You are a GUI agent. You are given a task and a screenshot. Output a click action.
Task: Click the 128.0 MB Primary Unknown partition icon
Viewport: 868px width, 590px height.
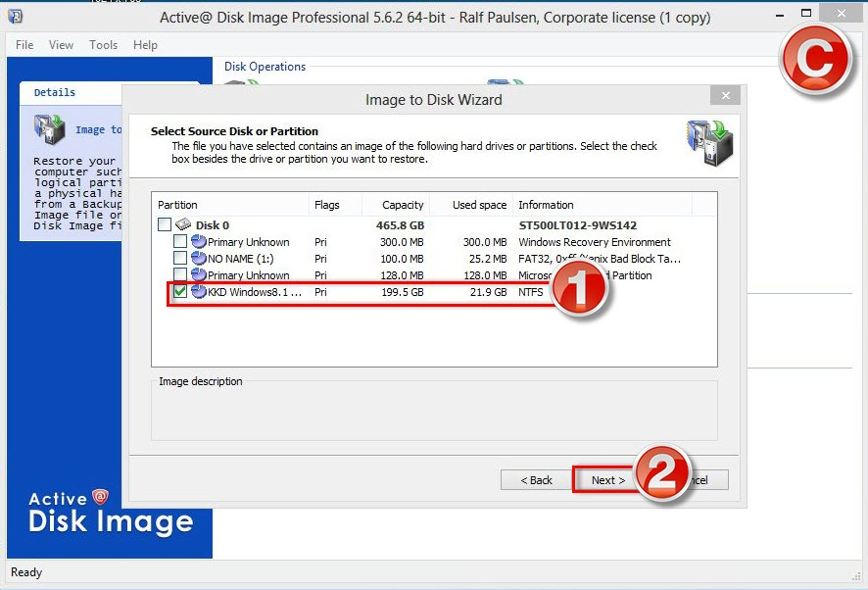tap(198, 274)
